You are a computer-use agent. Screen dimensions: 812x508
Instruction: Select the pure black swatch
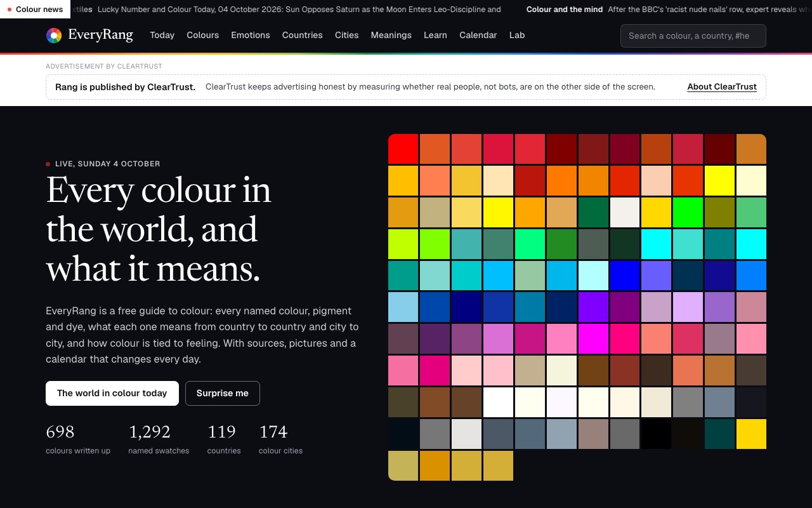[x=657, y=434]
